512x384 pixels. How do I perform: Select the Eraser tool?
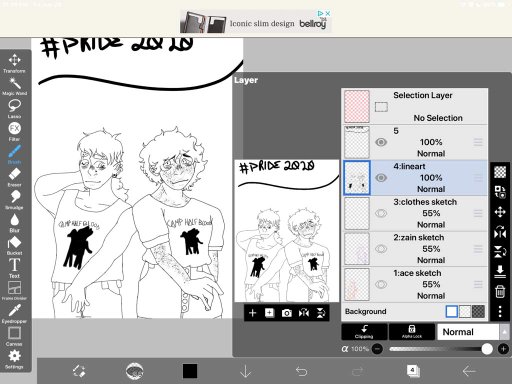point(14,177)
